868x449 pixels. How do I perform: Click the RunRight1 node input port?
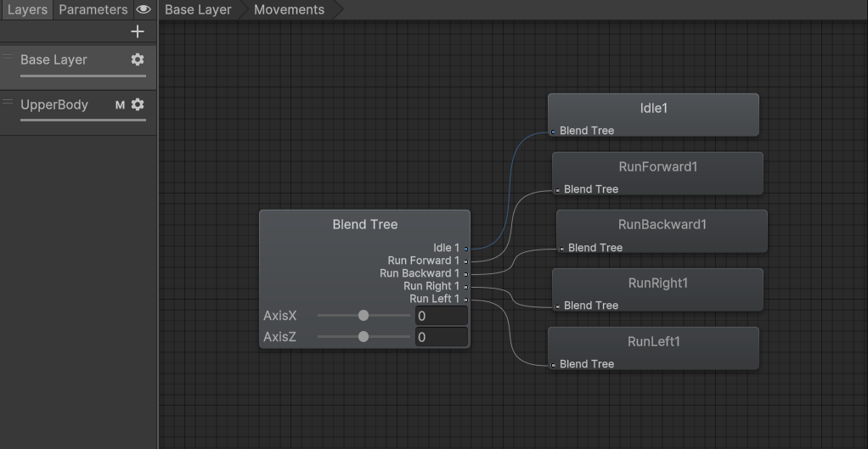[x=557, y=306]
